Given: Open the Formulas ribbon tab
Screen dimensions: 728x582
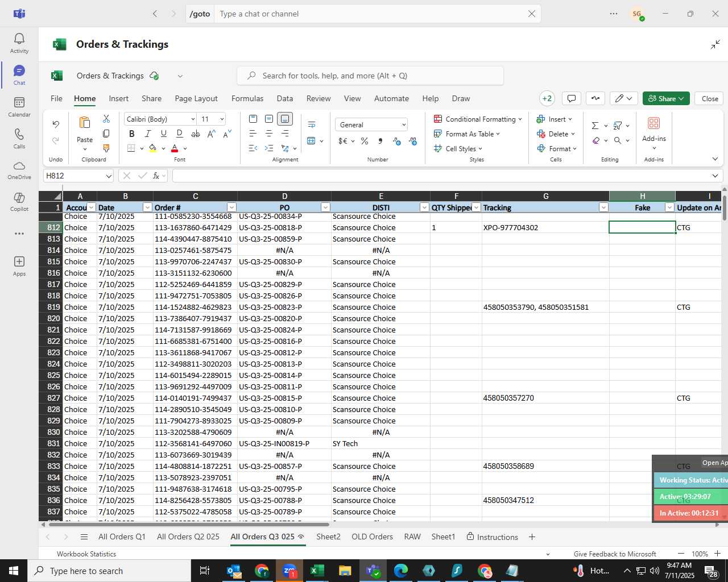Looking at the screenshot, I should 247,98.
